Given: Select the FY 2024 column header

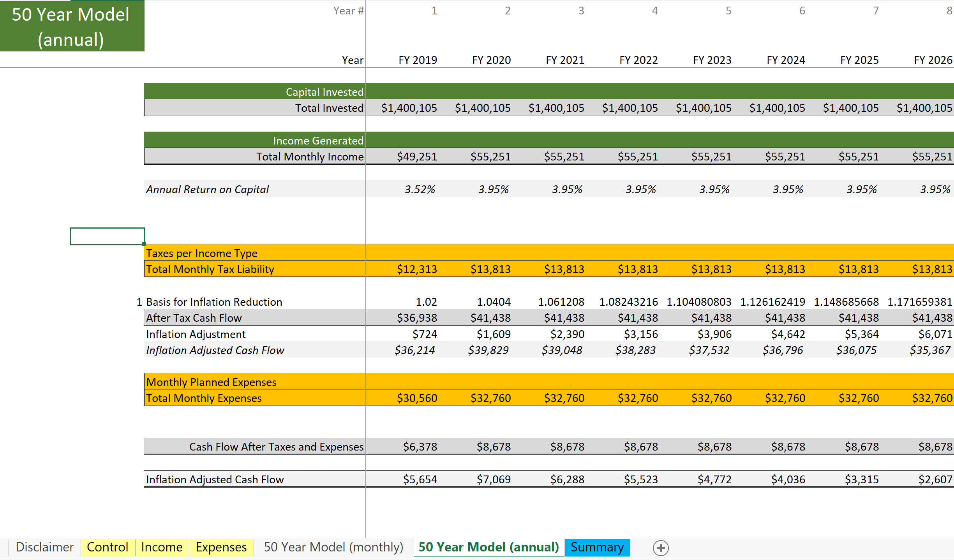Looking at the screenshot, I should click(786, 60).
